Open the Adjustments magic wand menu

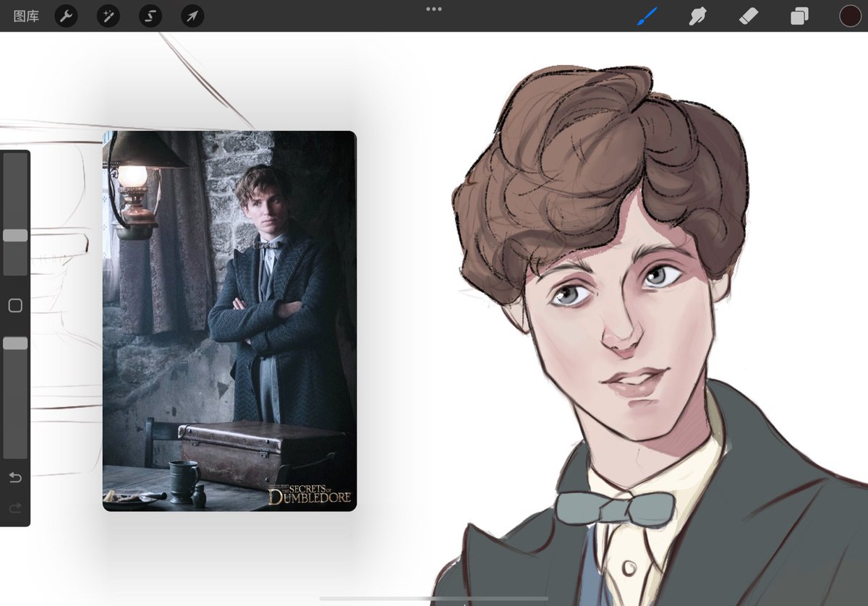[x=109, y=16]
